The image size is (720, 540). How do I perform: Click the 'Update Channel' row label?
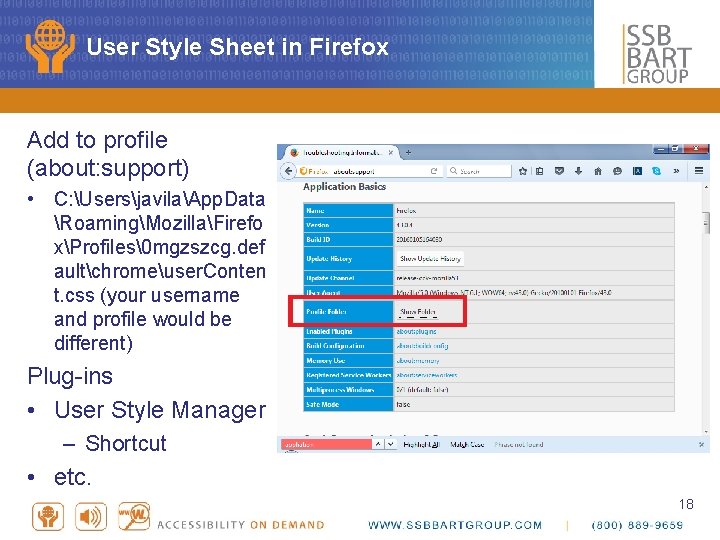pos(330,278)
